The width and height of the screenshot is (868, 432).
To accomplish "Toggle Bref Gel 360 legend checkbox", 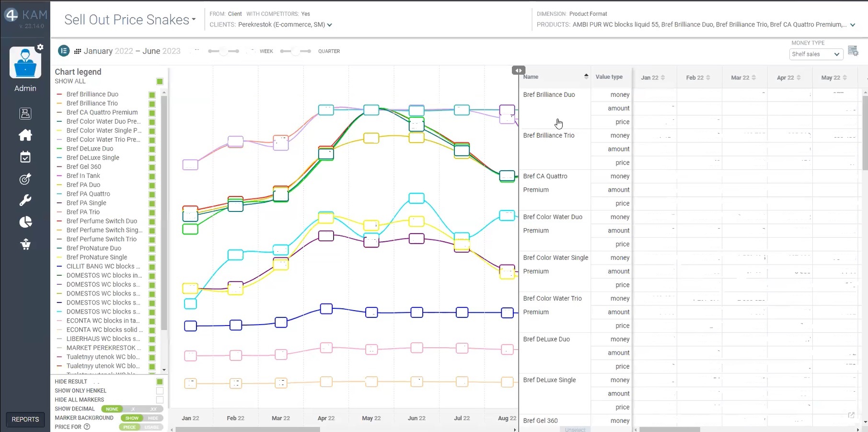I will pos(152,167).
